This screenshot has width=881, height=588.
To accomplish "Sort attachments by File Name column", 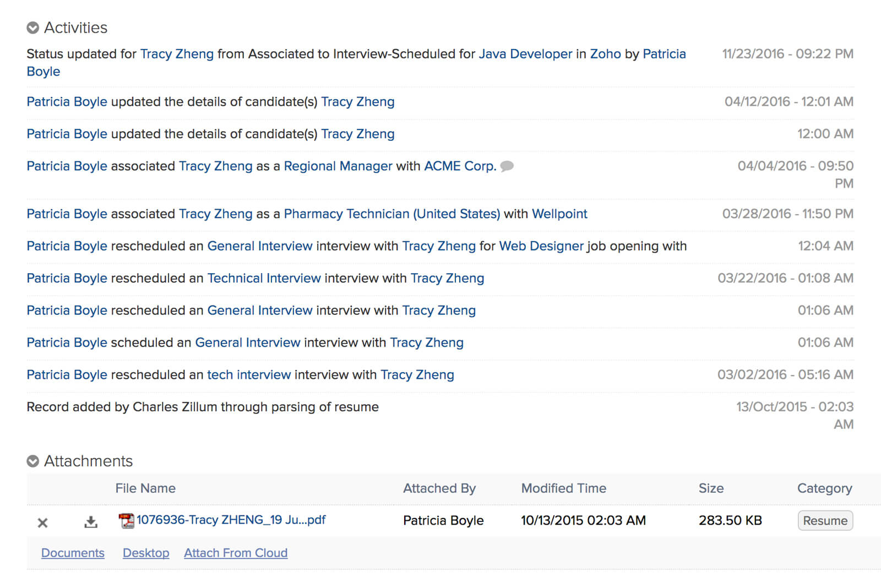I will 145,488.
